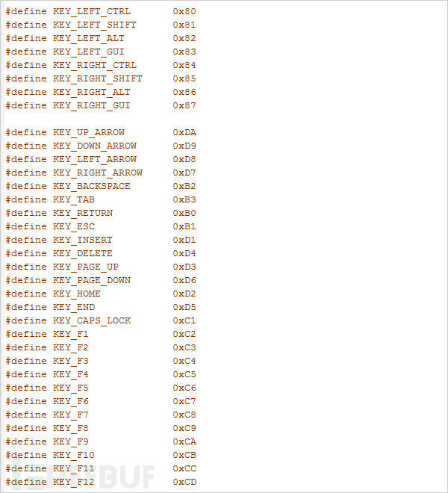Place cursor on KEY_DOWN_ARROW identifier
This screenshot has height=493, width=448.
tap(95, 146)
